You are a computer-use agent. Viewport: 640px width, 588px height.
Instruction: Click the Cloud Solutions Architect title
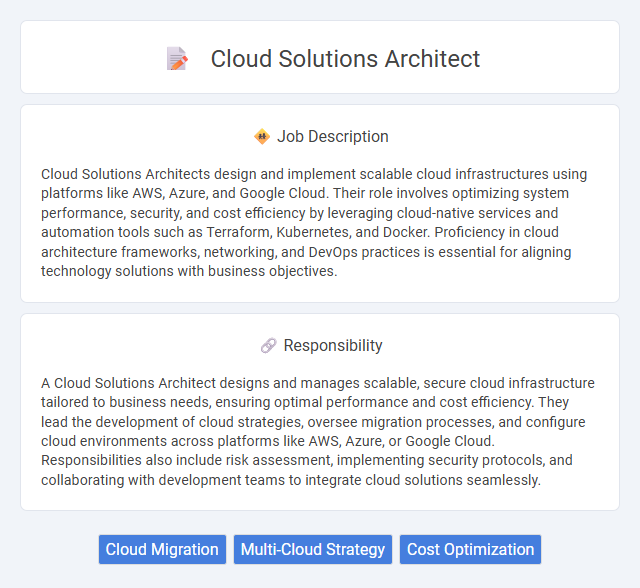[x=345, y=59]
